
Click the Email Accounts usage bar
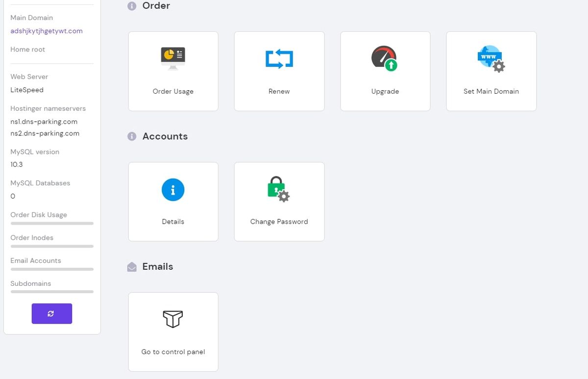(51, 269)
